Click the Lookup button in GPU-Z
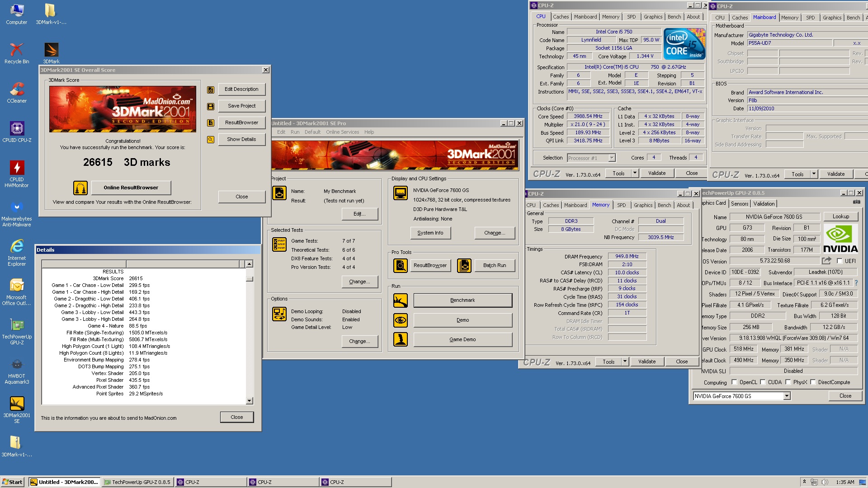 (x=840, y=216)
